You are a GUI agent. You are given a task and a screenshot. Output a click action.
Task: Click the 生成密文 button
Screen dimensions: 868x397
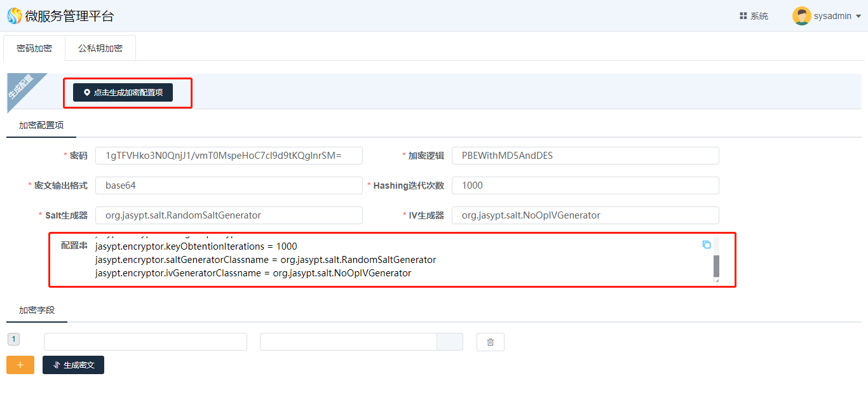[73, 365]
